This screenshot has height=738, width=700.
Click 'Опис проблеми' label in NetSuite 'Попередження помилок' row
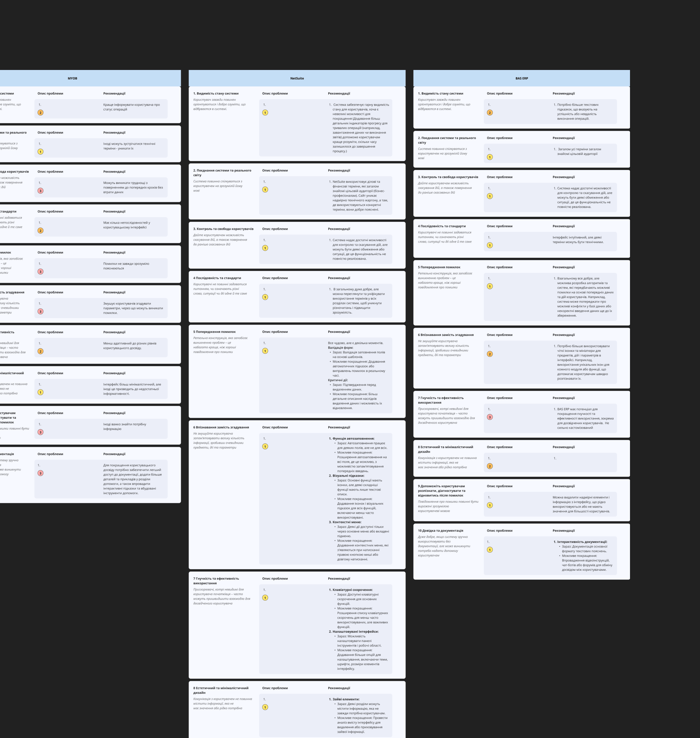[275, 332]
